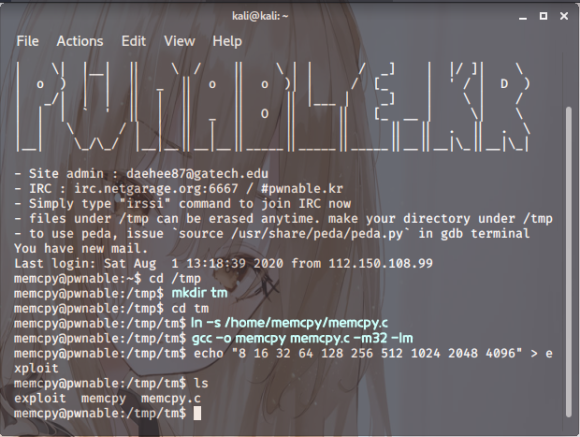
Task: Maximize the terminal window
Action: pos(543,16)
